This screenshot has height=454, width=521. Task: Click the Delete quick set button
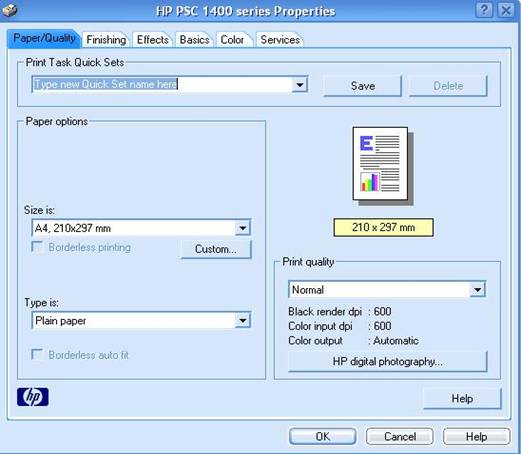click(x=448, y=86)
